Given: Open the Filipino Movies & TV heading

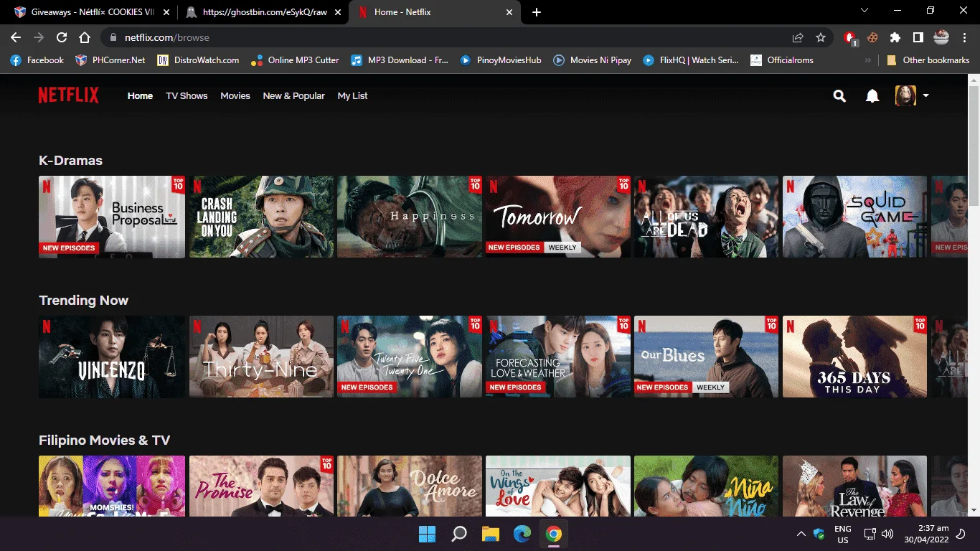Looking at the screenshot, I should click(104, 441).
